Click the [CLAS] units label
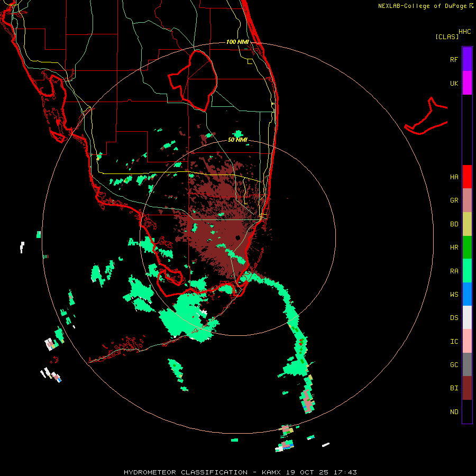Image resolution: width=476 pixels, height=476 pixels. (447, 37)
